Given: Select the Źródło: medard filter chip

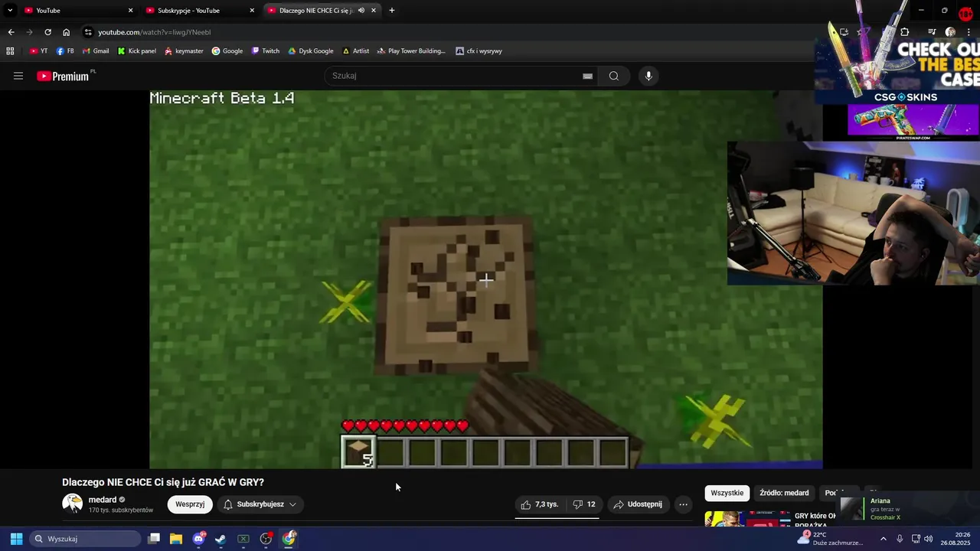Looking at the screenshot, I should pyautogui.click(x=784, y=493).
